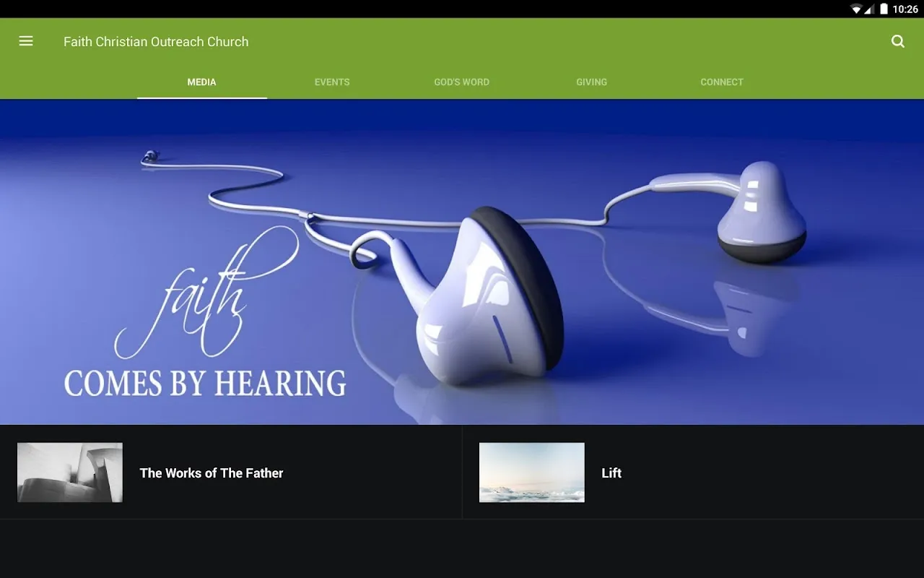Click the Comes By Hearing banner text
This screenshot has width=924, height=578.
pos(206,383)
